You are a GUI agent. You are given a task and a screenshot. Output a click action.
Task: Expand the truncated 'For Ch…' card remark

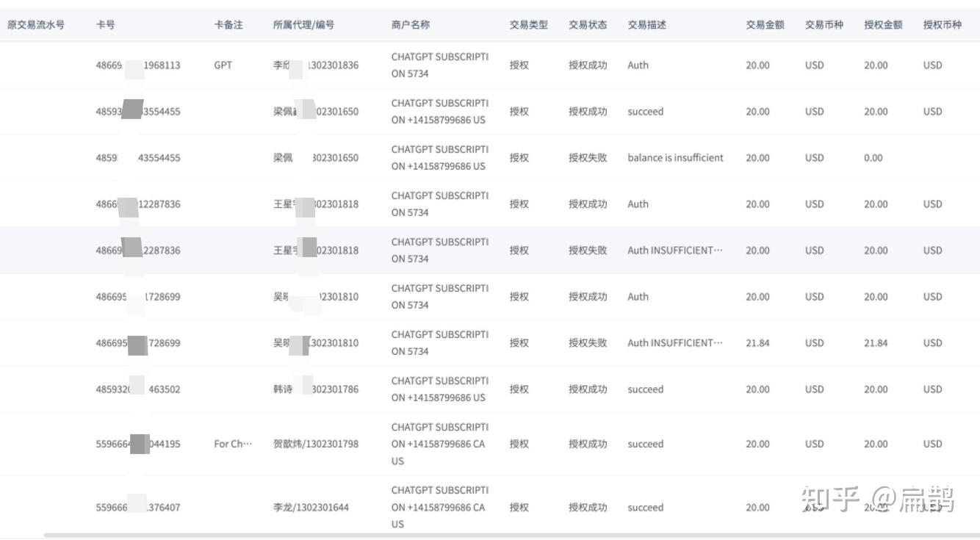click(x=231, y=444)
